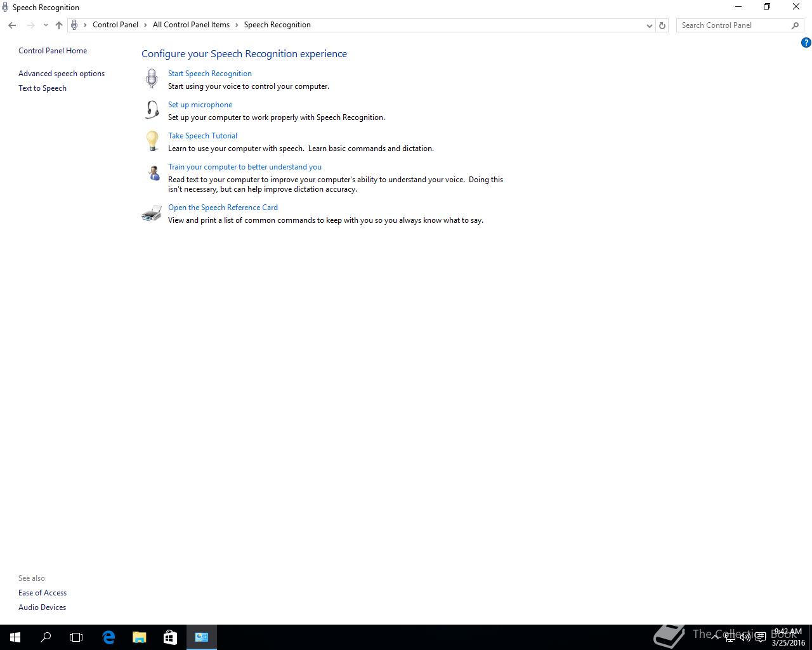Click the microphone icon in the address bar

point(74,25)
